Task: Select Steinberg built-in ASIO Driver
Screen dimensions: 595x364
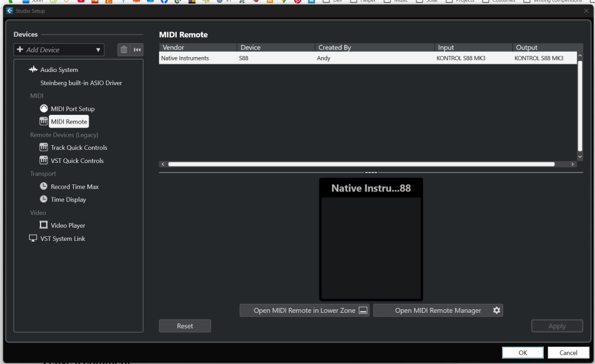Action: click(x=81, y=83)
